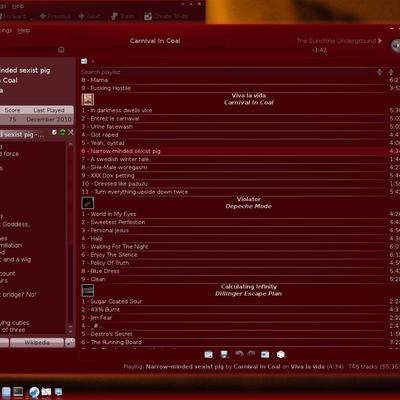The height and width of the screenshot is (400, 400).
Task: Click the save playlist icon
Action: tap(225, 354)
